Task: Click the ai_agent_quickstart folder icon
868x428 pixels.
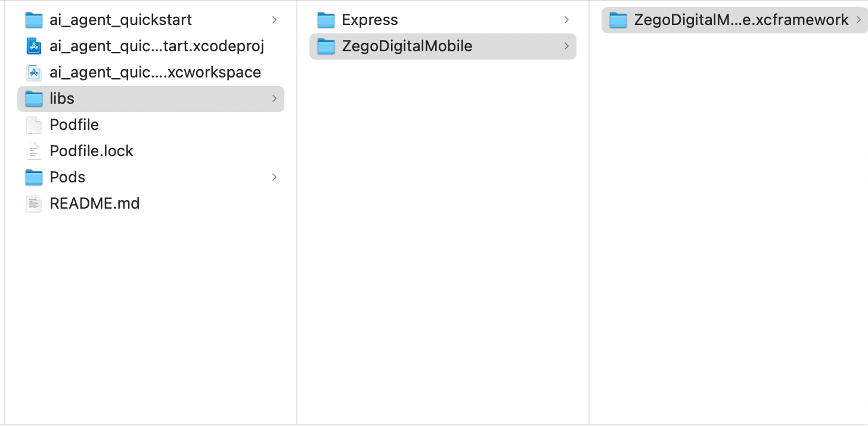Action: [x=34, y=20]
